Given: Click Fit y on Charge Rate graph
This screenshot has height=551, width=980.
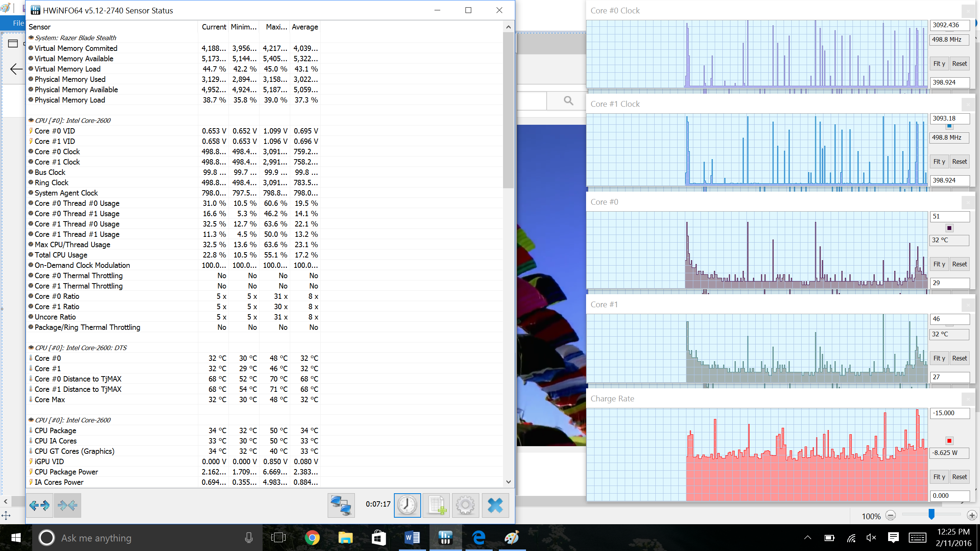Looking at the screenshot, I should [939, 477].
